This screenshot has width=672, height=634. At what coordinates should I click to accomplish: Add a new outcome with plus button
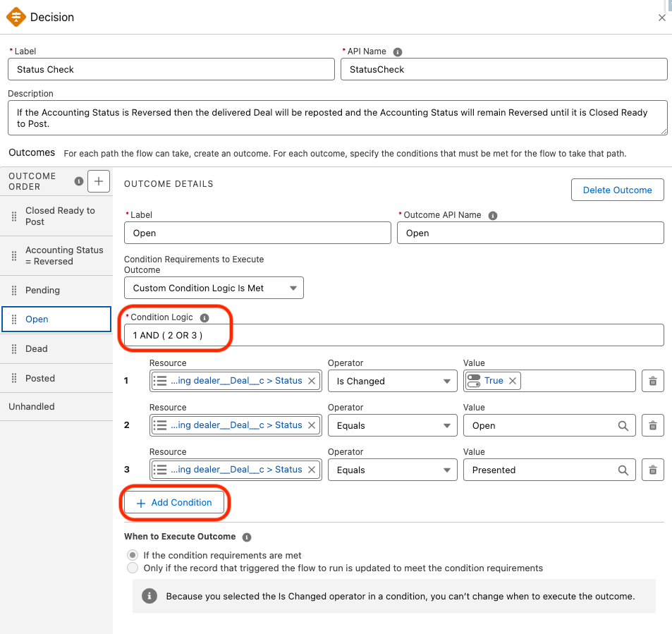(x=99, y=181)
